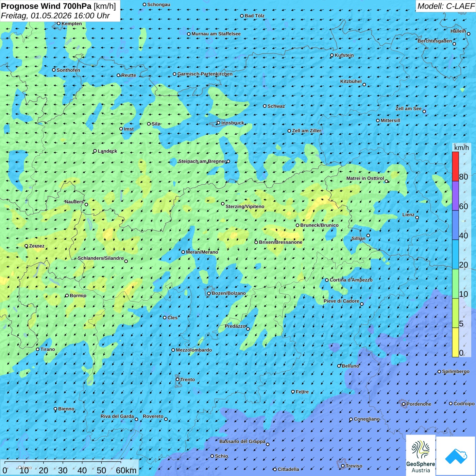Click the Tirano city label
This screenshot has width=476, height=476.
[x=48, y=349]
